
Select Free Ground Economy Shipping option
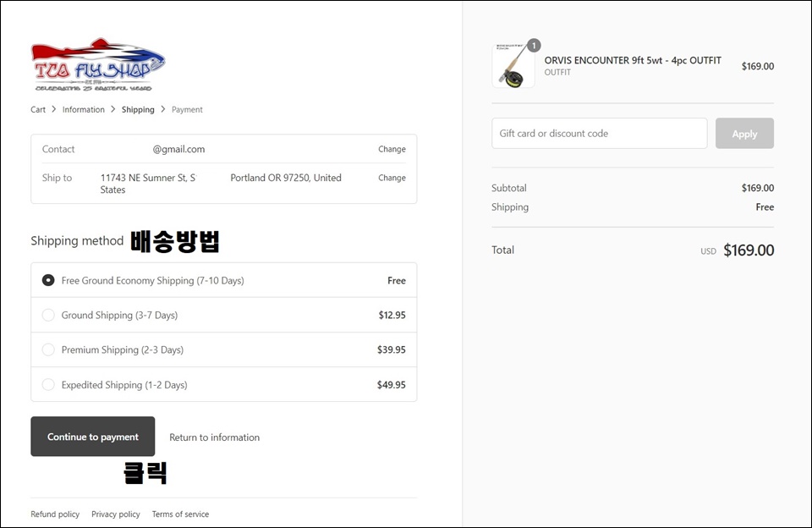coord(48,280)
